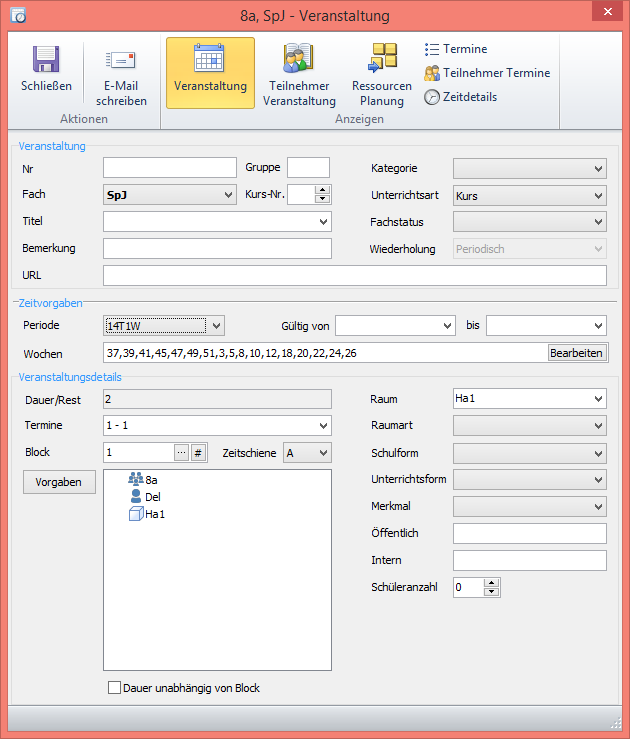Open Zeitdetails clock item
The height and width of the screenshot is (739, 630).
pos(460,97)
